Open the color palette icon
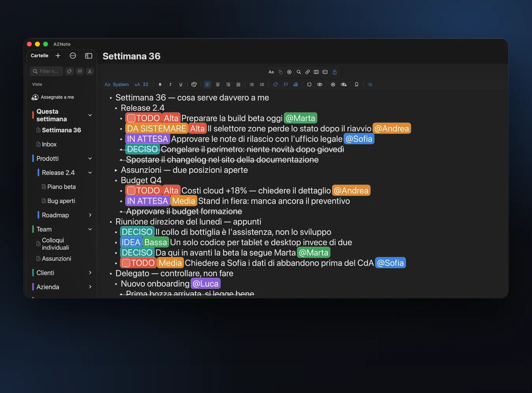This screenshot has height=393, width=532. click(194, 85)
